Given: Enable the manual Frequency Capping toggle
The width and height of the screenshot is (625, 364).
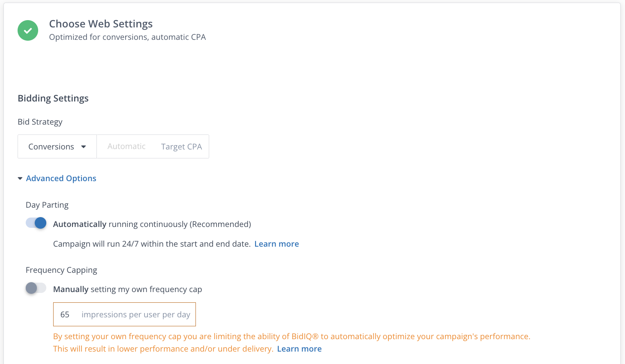Looking at the screenshot, I should tap(36, 288).
